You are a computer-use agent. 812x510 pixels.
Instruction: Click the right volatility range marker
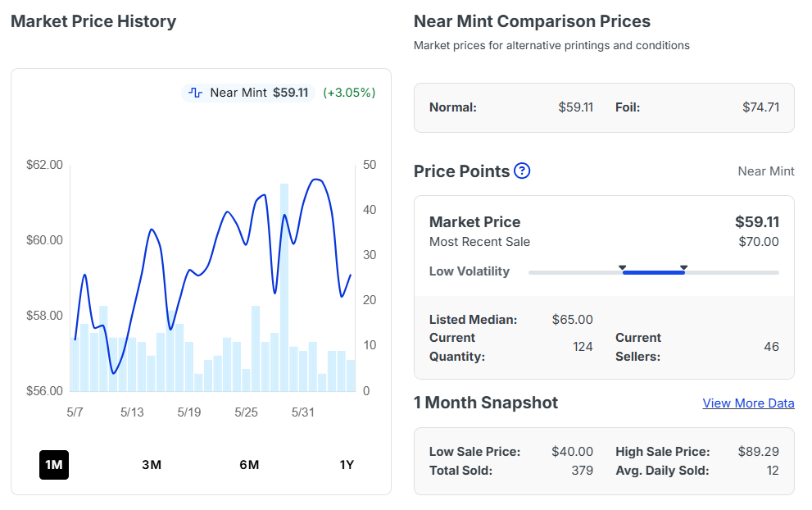coord(683,267)
